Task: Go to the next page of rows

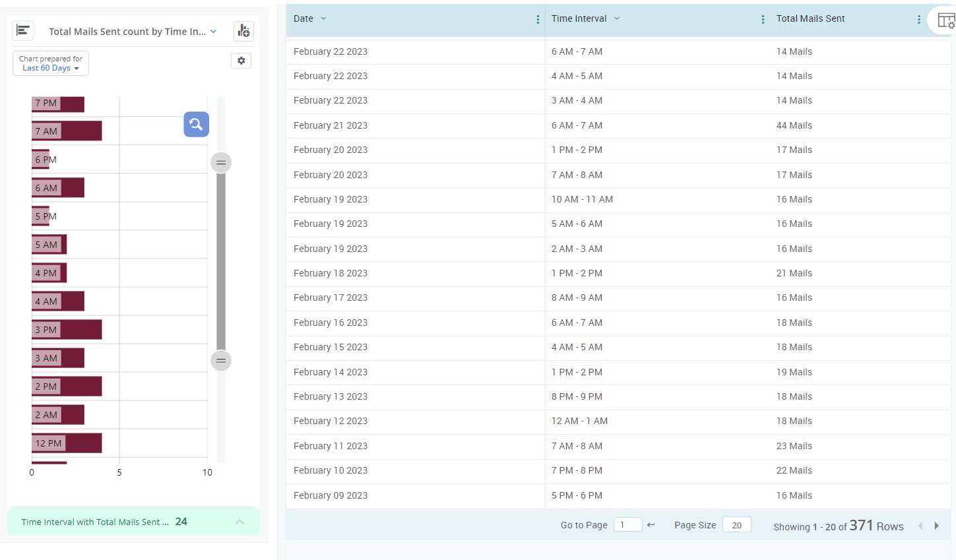Action: (x=937, y=525)
